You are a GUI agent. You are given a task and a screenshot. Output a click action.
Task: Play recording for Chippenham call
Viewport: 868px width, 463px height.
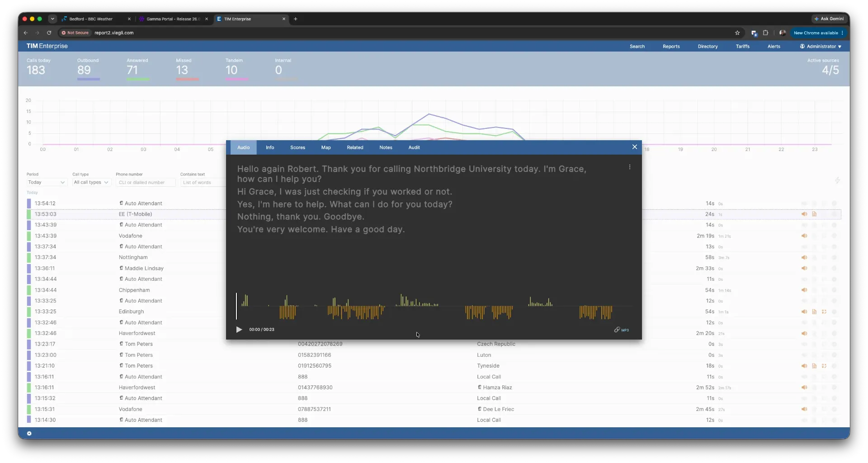pos(804,290)
